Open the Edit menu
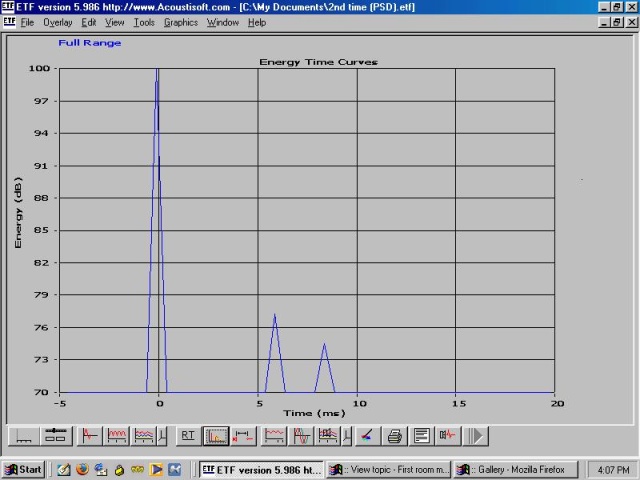Image resolution: width=640 pixels, height=480 pixels. point(89,22)
